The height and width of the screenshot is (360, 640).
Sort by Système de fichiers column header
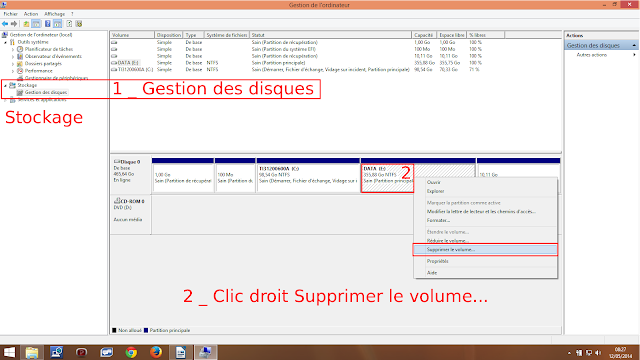(227, 35)
